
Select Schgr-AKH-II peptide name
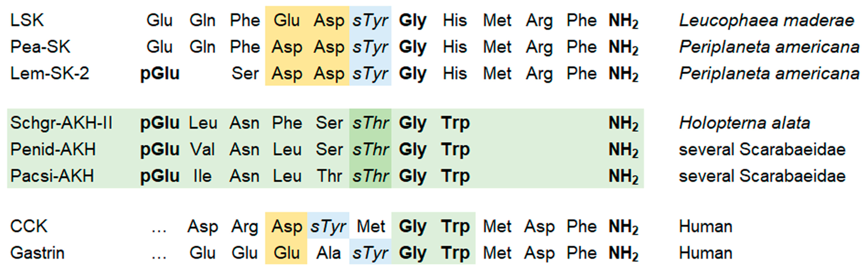click(61, 123)
